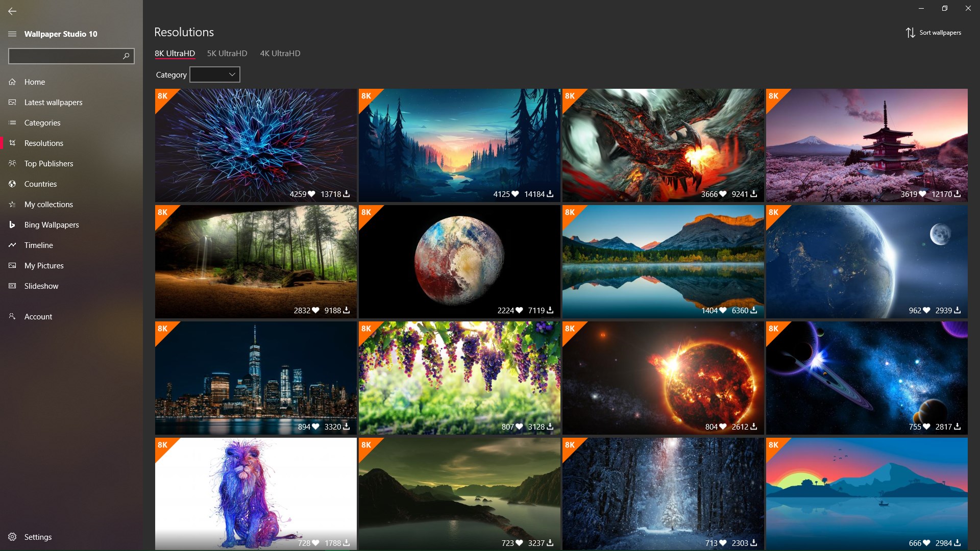Open the Account page
Image resolution: width=980 pixels, height=551 pixels.
coord(38,316)
